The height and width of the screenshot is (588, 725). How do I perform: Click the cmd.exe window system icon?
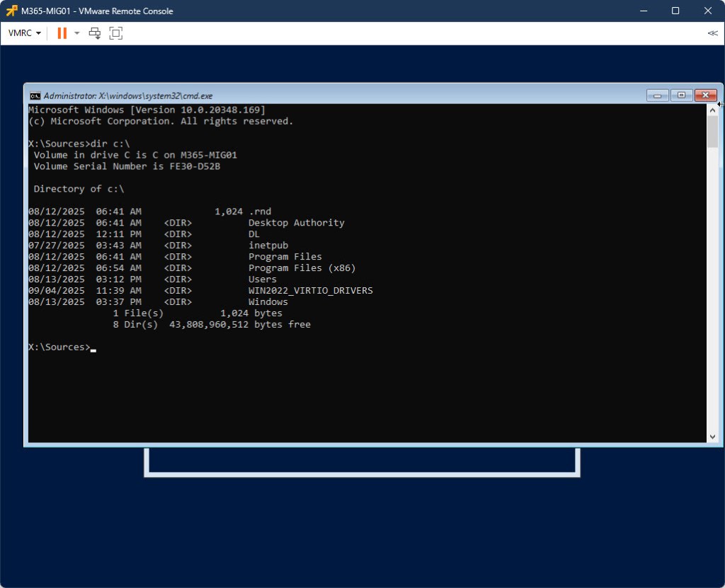(x=35, y=96)
